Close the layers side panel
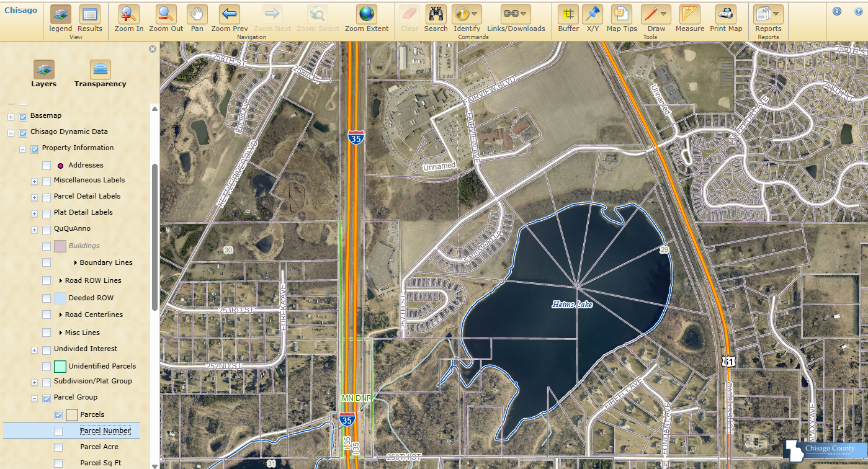This screenshot has height=469, width=868. click(153, 49)
